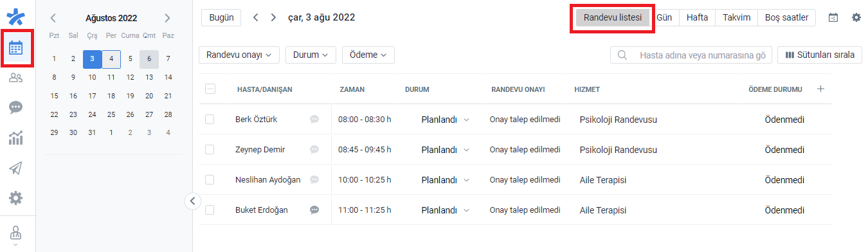Open the patients icon in the sidebar
Viewport: 868px width, 252px height.
(17, 78)
